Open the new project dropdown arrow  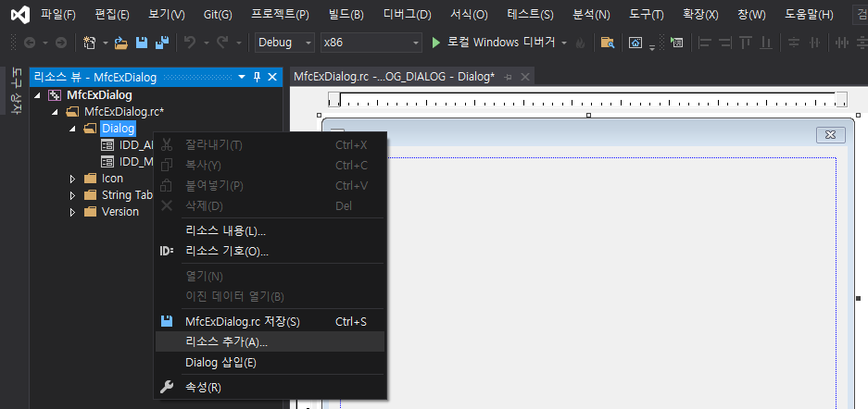click(x=106, y=43)
